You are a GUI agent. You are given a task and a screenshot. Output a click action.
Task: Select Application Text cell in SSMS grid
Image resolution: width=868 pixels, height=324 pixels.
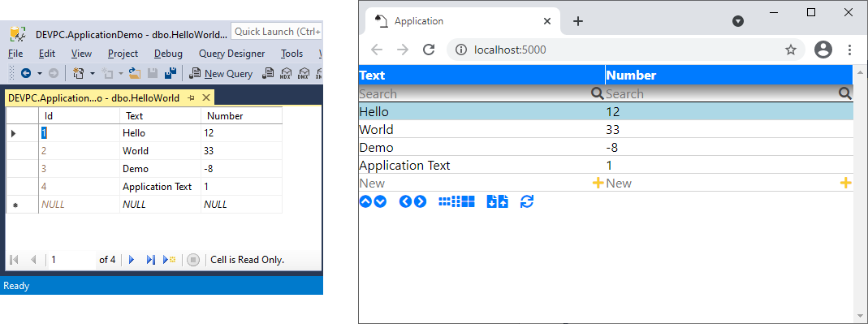tap(161, 187)
